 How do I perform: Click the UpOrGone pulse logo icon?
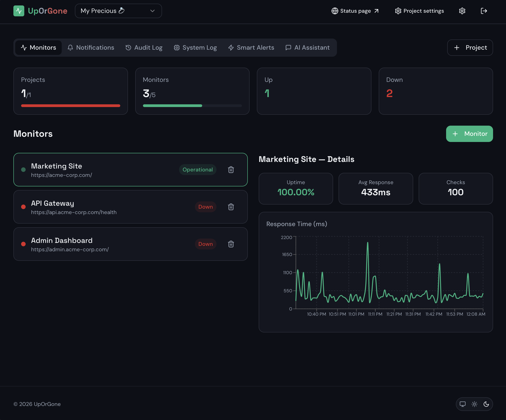coord(19,11)
